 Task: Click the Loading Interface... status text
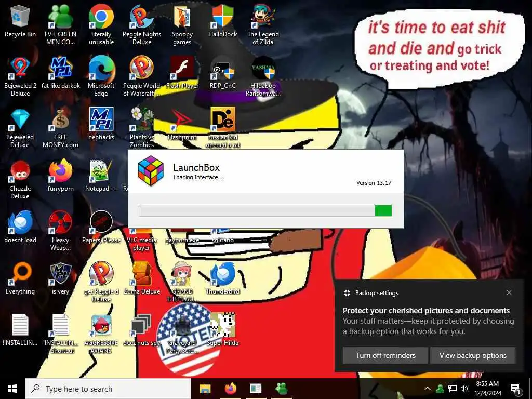tap(198, 177)
